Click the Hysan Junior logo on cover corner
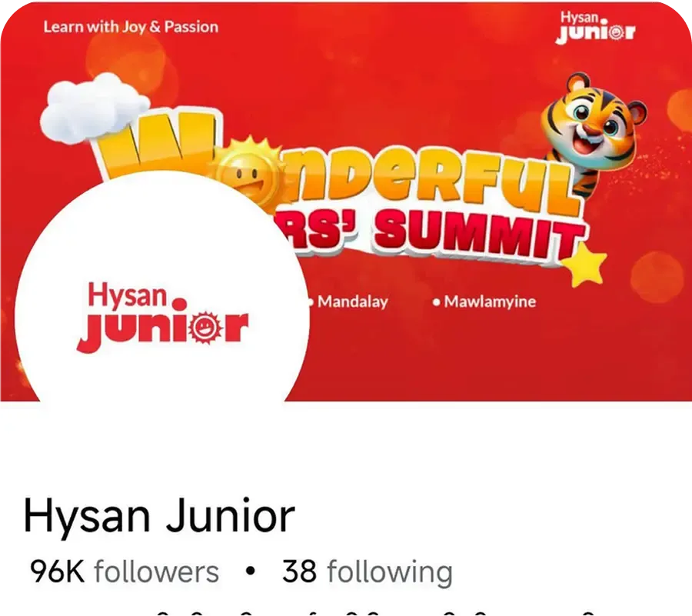The image size is (692, 616). (x=595, y=28)
